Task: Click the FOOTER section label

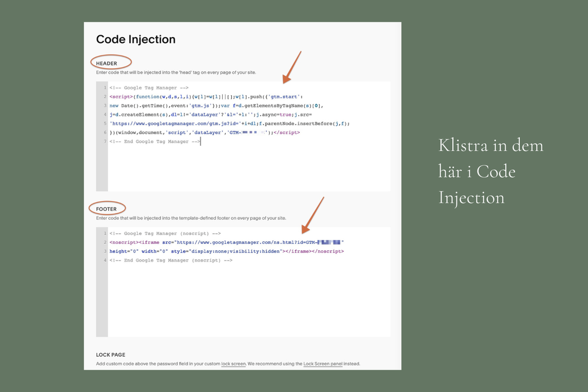Action: (106, 209)
